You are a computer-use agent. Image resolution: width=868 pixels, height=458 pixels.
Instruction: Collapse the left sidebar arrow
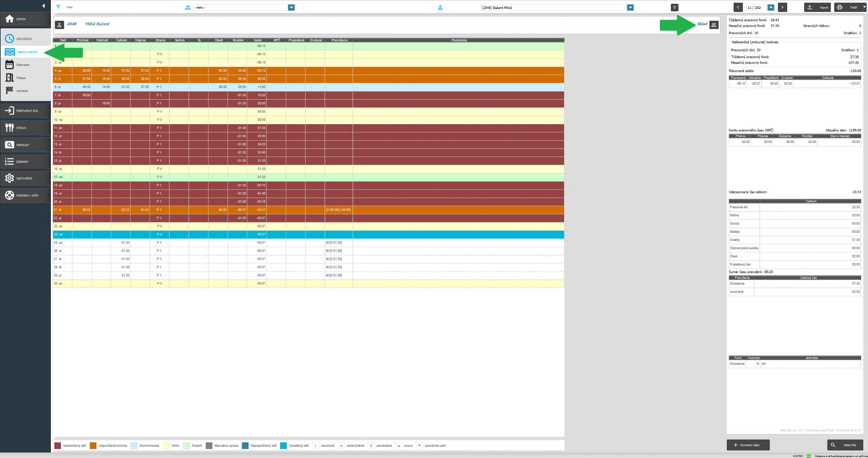tap(43, 6)
